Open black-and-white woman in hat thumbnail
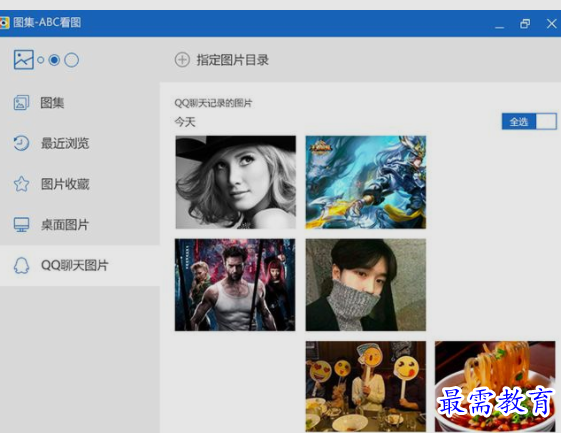 [x=235, y=182]
